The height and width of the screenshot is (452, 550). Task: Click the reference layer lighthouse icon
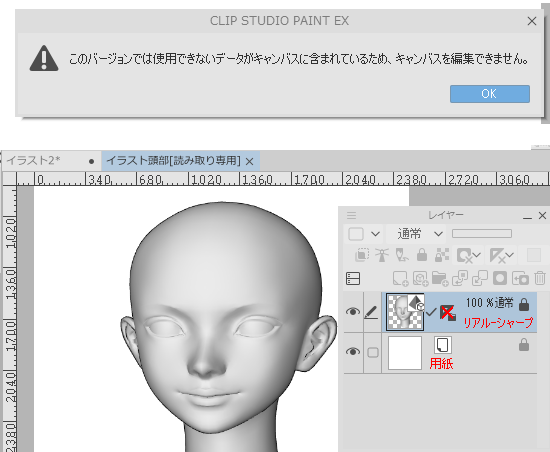click(382, 255)
